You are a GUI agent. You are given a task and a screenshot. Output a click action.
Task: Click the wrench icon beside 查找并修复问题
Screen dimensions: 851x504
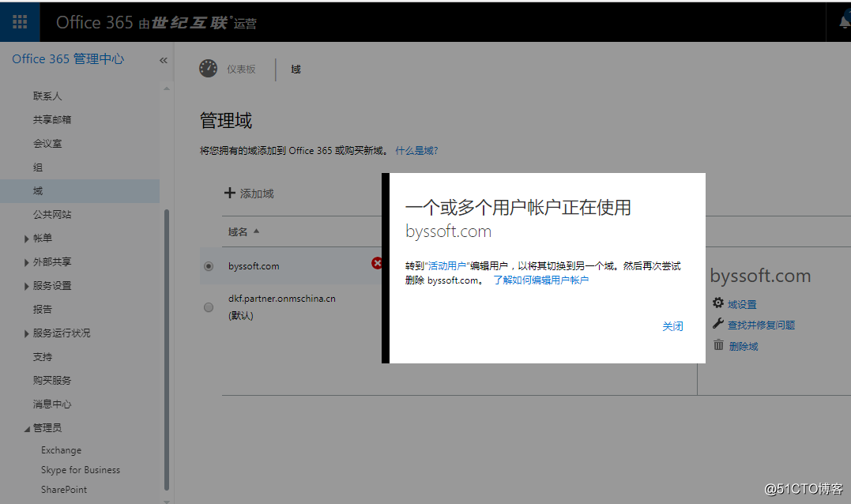718,324
